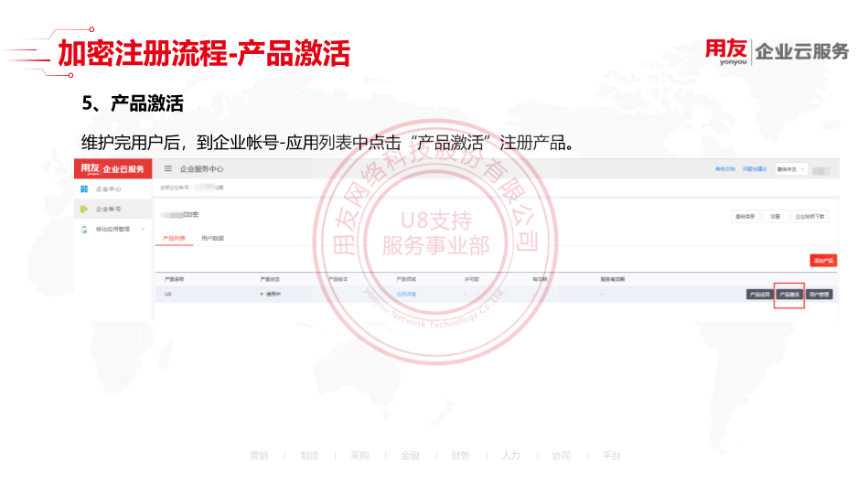This screenshot has height=485, width=868.
Task: Click the 产品状态 column header
Action: 270,280
